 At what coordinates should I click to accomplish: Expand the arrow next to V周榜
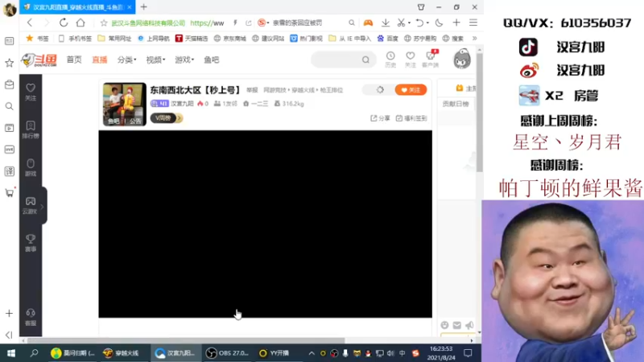(x=180, y=118)
